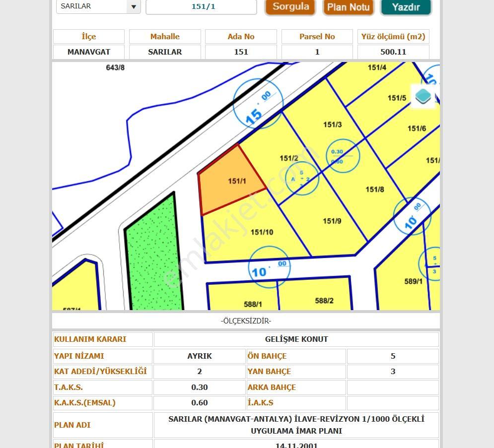
Task: Click the GELİŞME KONUT usage value
Action: pos(296,339)
